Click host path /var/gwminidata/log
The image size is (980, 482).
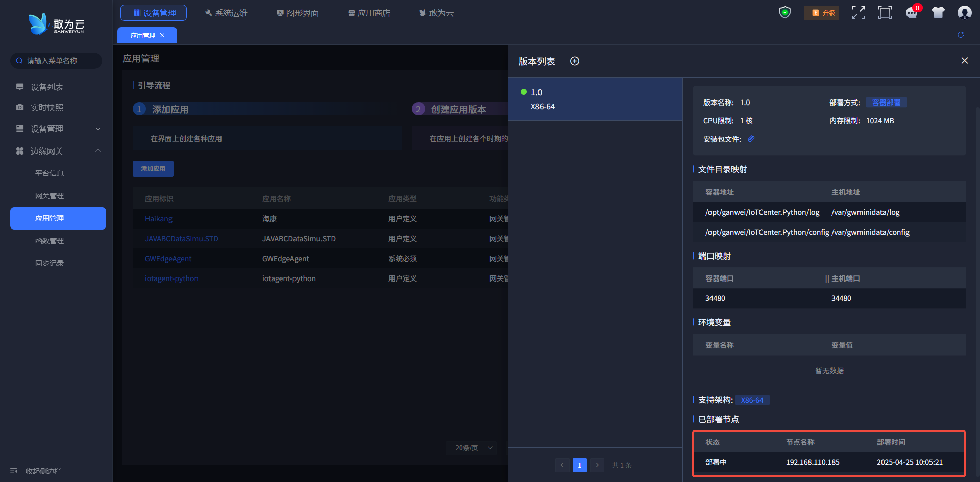[x=866, y=212]
